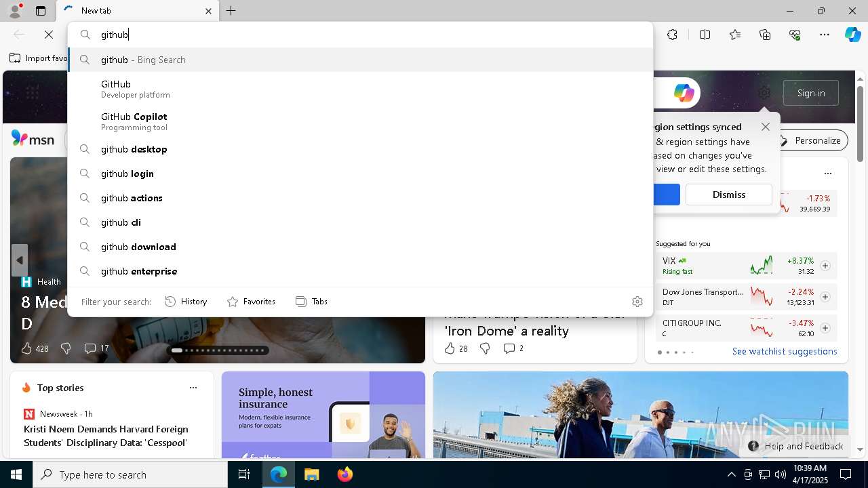Image resolution: width=868 pixels, height=488 pixels.
Task: Select github actions suggestion
Action: [x=360, y=198]
